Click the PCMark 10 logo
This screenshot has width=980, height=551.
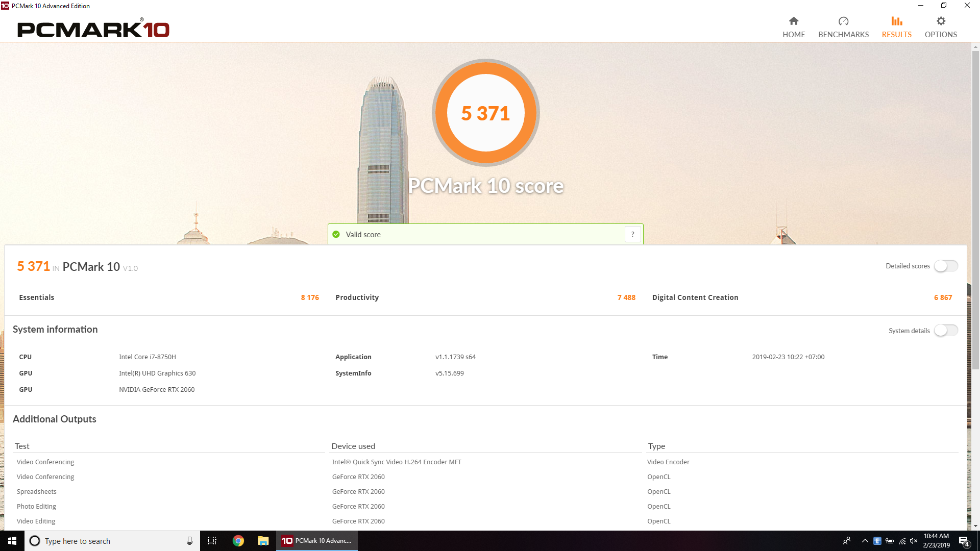(x=93, y=29)
